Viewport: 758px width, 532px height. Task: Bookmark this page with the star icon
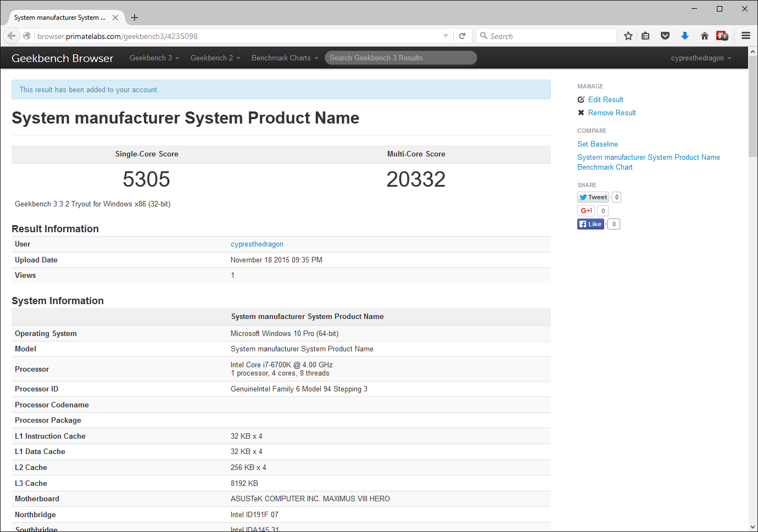pyautogui.click(x=628, y=36)
